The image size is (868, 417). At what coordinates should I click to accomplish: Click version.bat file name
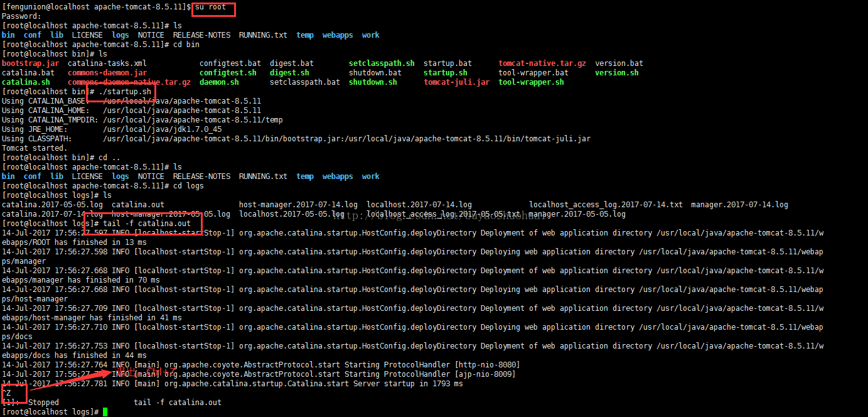[619, 63]
